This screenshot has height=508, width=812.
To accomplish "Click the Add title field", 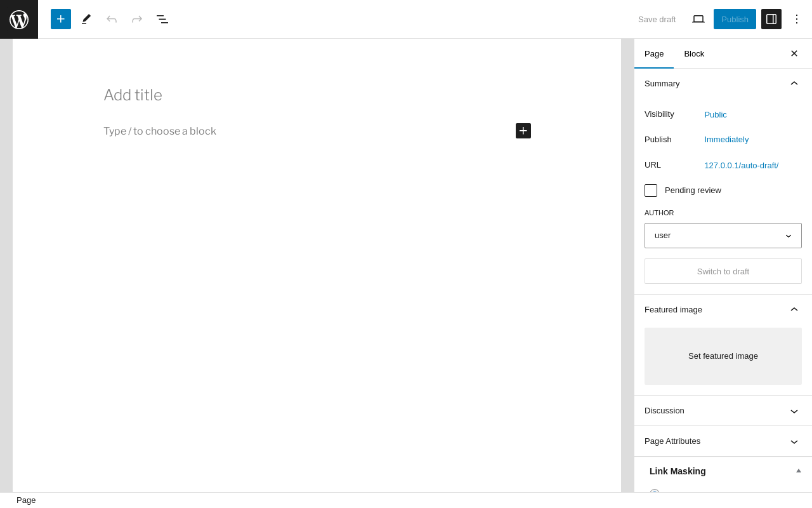I will tap(317, 95).
